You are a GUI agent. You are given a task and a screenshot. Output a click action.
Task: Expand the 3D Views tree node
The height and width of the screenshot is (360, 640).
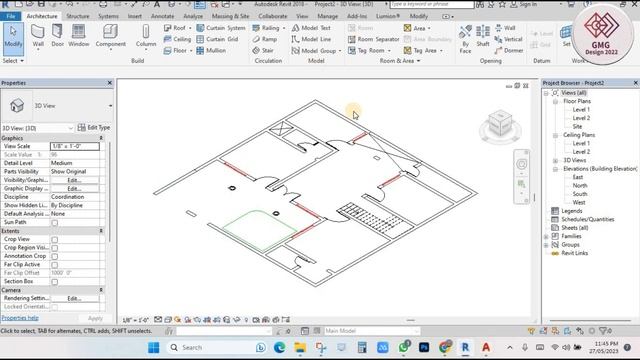(555, 160)
